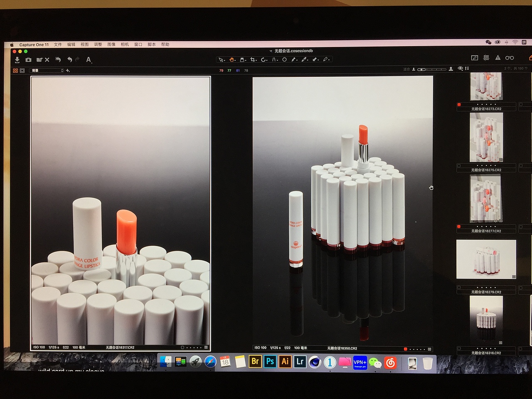Screen dimensions: 532x399
Task: Open Safari from the Dock
Action: pyautogui.click(x=210, y=362)
